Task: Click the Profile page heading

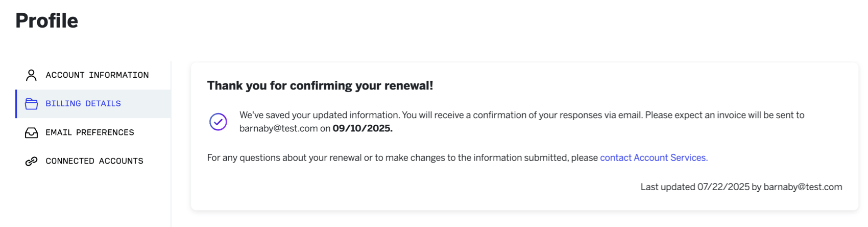Action: pyautogui.click(x=46, y=21)
